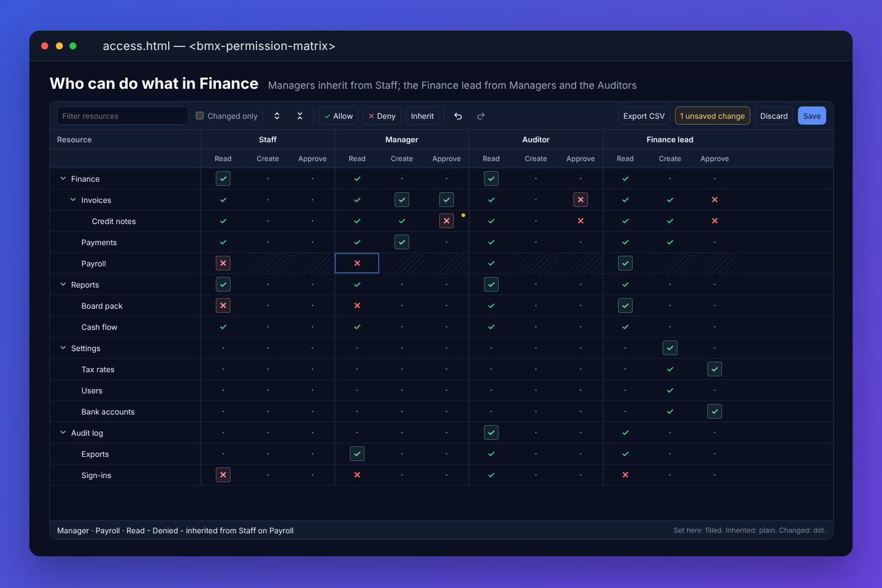Click Finance lead Create check on Settings
Screen dimensions: 882x588
tap(670, 348)
